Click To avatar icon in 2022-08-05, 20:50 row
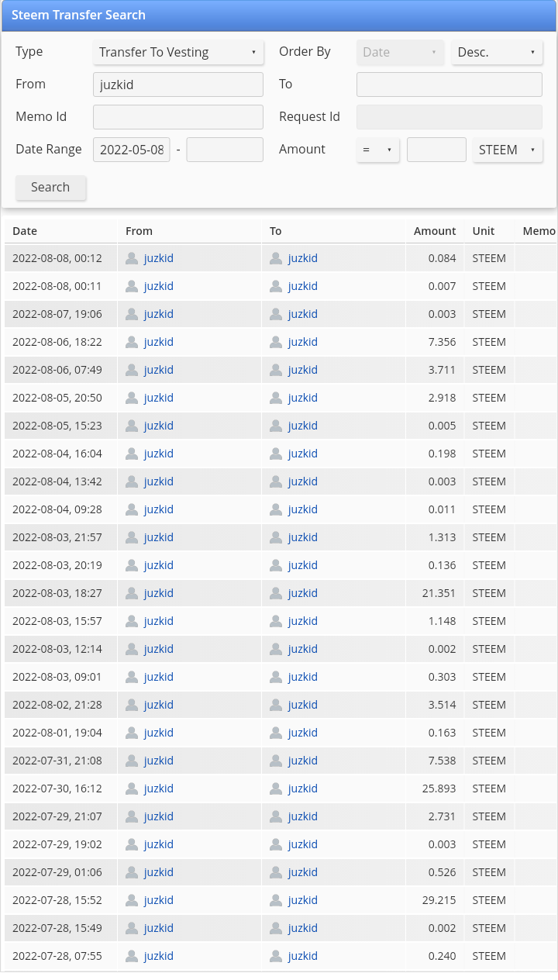The image size is (558, 980). [x=276, y=398]
